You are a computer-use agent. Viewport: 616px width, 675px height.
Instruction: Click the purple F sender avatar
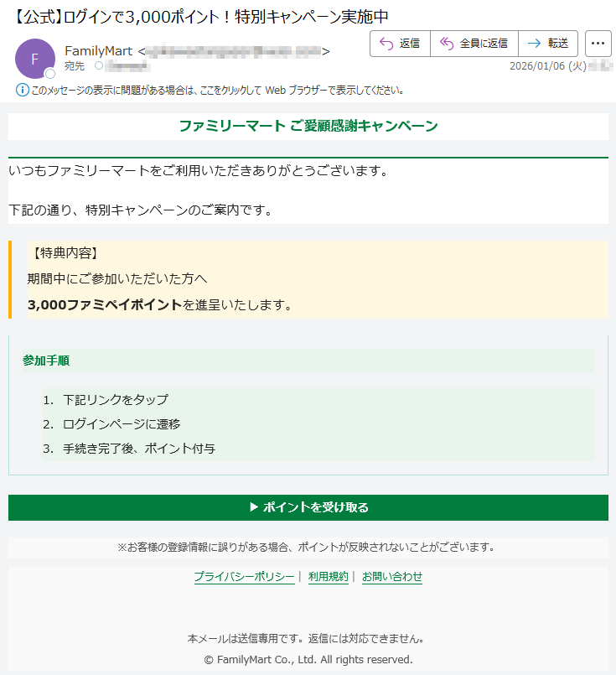click(x=34, y=59)
